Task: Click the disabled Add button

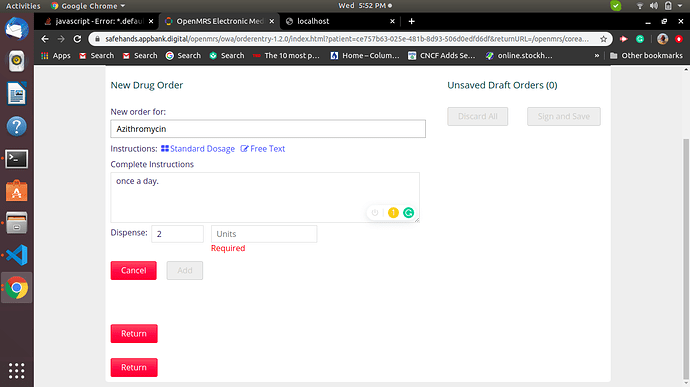Action: [x=185, y=270]
